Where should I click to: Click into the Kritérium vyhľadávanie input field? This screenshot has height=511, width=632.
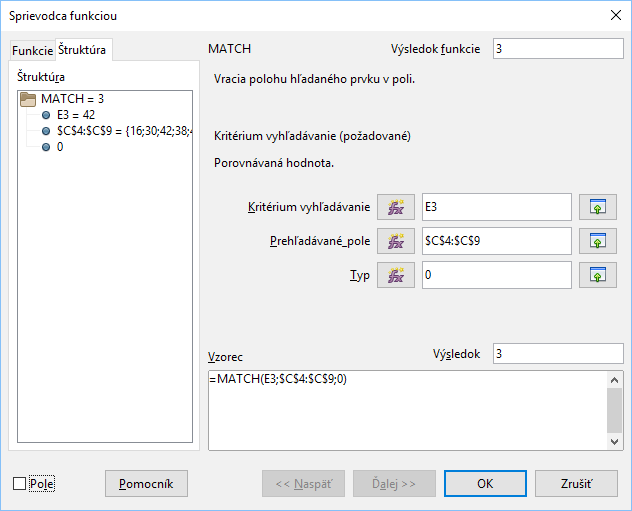(496, 207)
